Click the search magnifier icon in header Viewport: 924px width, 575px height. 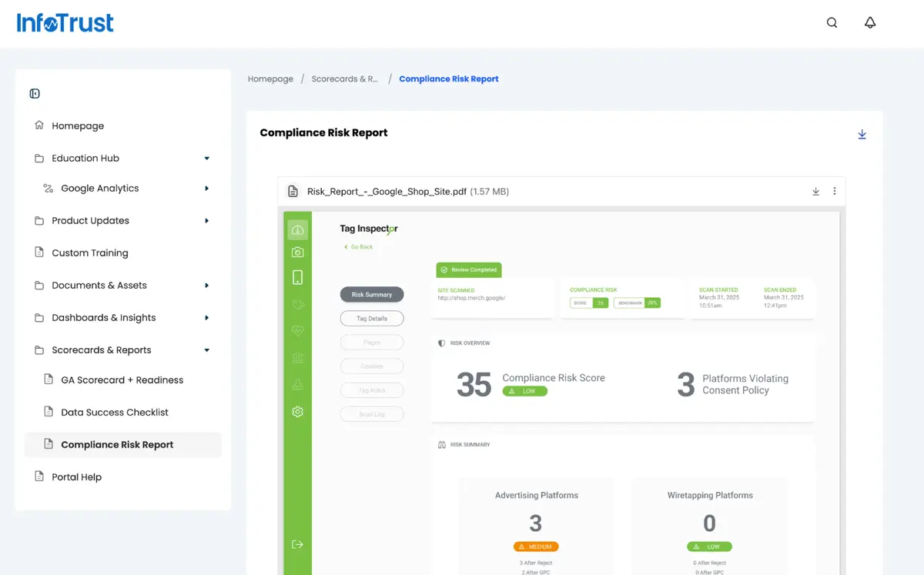click(832, 23)
